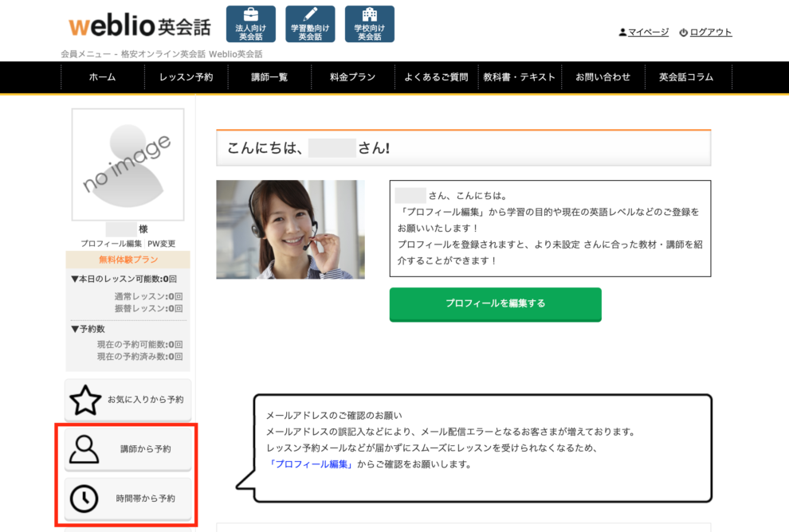Image resolution: width=789 pixels, height=532 pixels.
Task: Open 学習塾向け英会話 via the pencil icon
Action: (310, 23)
